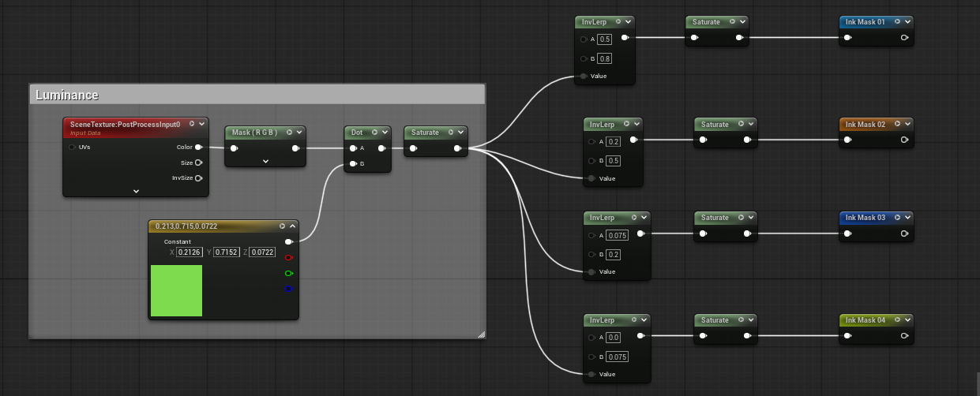Select the Ink Mask 02 node title
The height and width of the screenshot is (396, 980).
pos(865,125)
